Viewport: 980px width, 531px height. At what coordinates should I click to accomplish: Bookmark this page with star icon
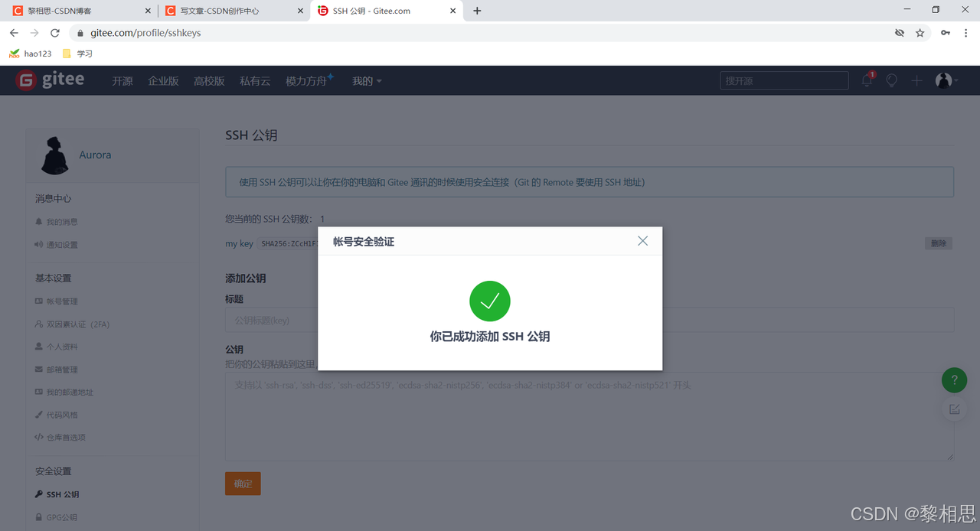point(920,33)
